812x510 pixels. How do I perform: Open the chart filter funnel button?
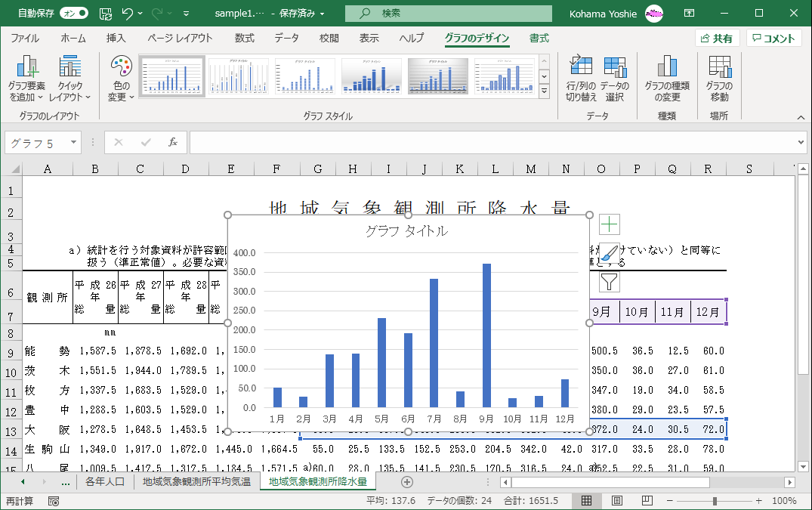610,282
